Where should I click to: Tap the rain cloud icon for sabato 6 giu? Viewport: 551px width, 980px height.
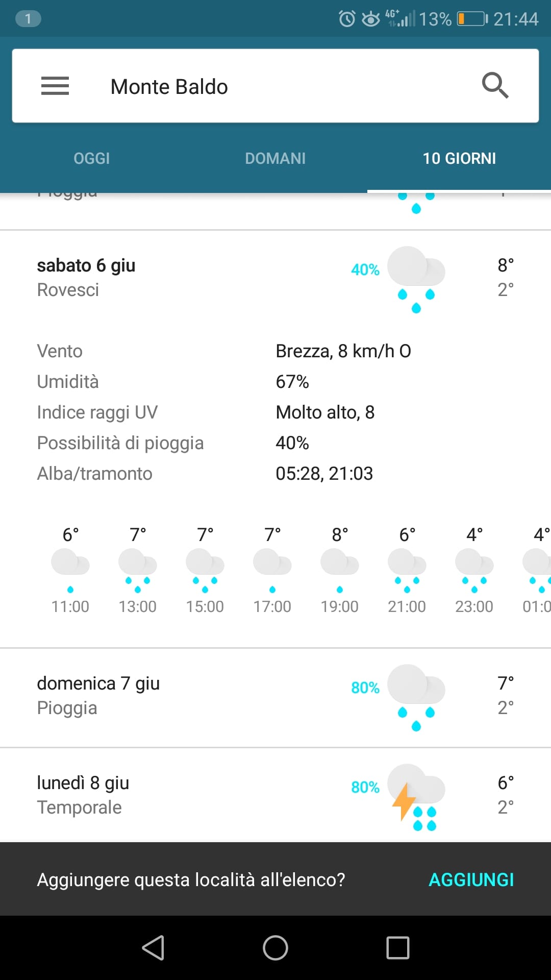[416, 280]
